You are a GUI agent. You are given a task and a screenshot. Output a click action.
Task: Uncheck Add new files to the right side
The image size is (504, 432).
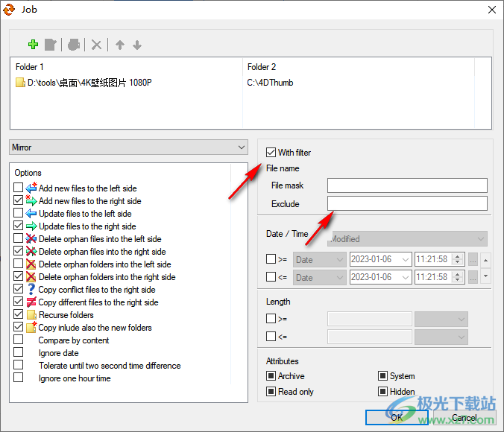19,200
